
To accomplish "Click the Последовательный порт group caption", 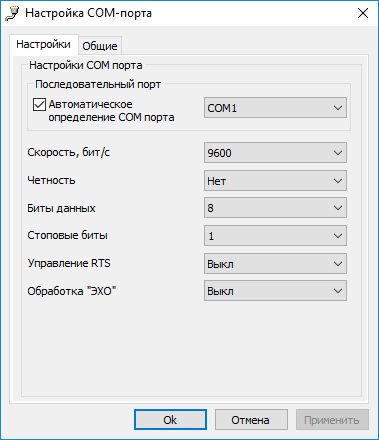I will coord(98,84).
